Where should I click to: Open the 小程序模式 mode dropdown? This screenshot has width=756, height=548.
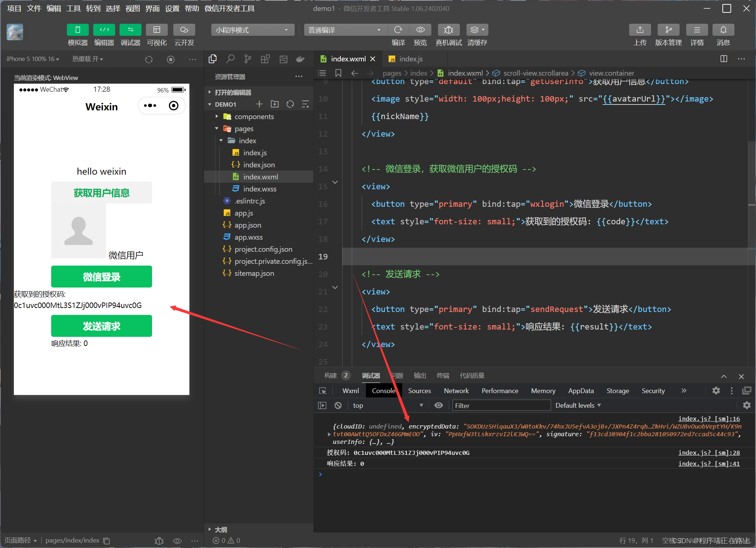click(x=252, y=30)
